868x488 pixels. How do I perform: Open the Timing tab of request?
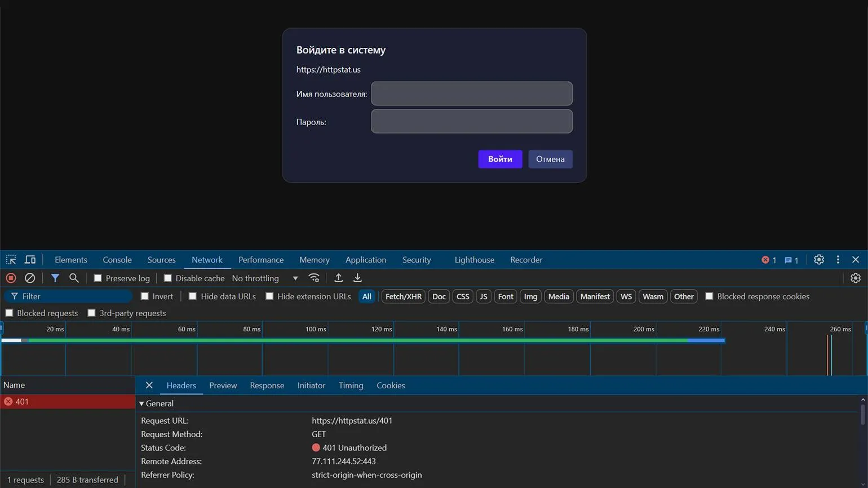coord(351,385)
